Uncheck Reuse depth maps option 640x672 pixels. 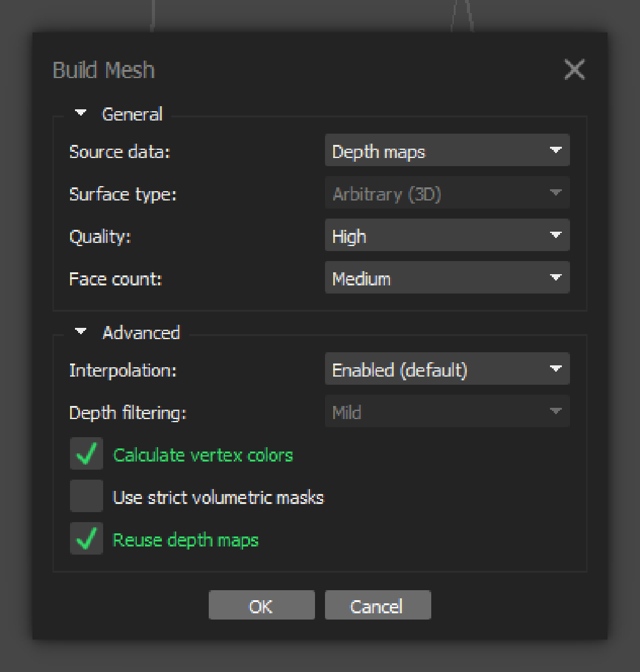[x=86, y=539]
